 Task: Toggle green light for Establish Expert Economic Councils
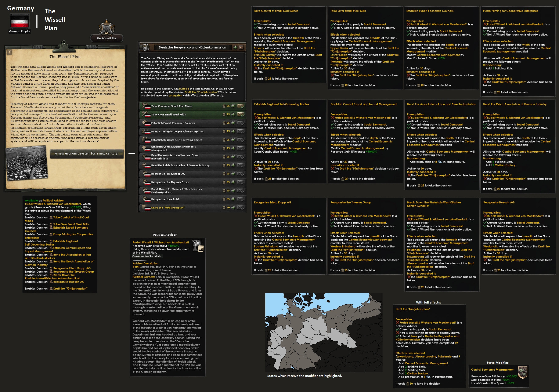coord(233,123)
